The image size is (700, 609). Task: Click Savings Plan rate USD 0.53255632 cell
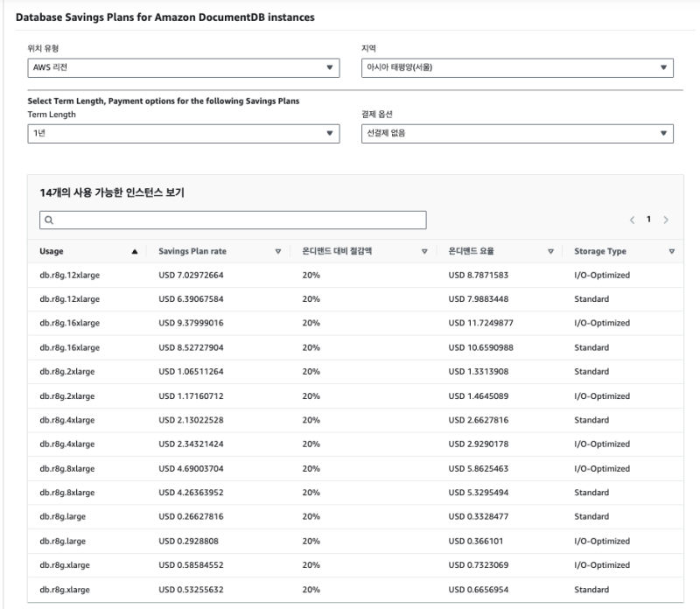tap(192, 590)
